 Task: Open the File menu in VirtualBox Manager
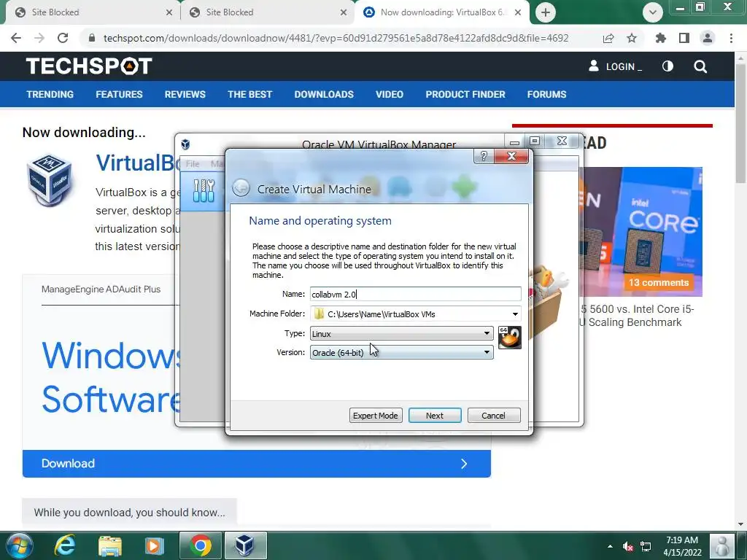[x=193, y=164]
